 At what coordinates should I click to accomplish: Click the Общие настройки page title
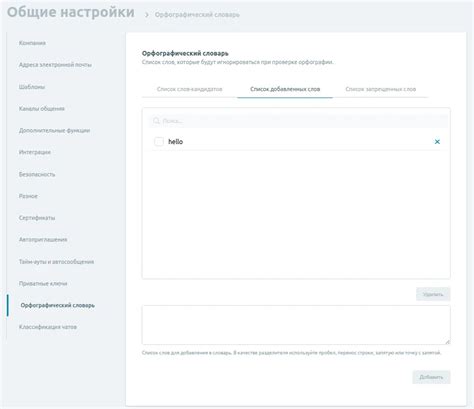71,12
